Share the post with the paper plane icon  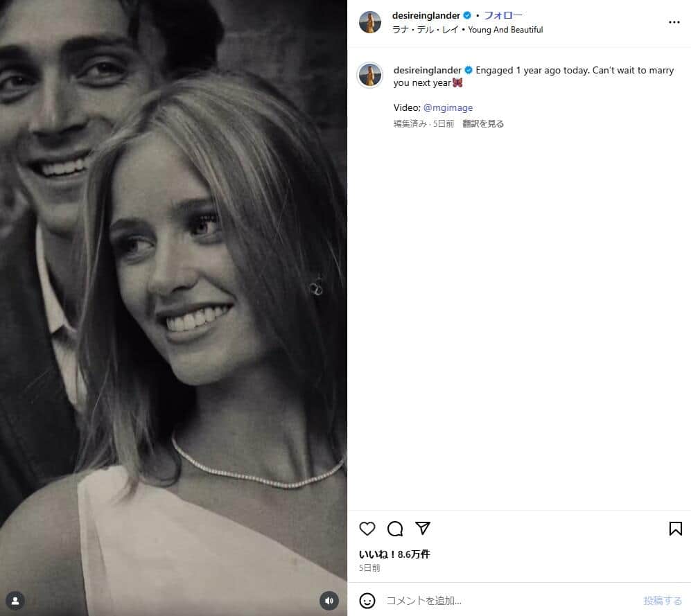[x=422, y=529]
